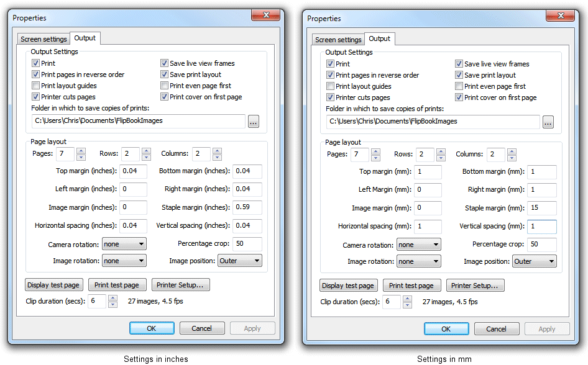This screenshot has width=588, height=365.
Task: Increase Pages value in inches dialog
Action: pyautogui.click(x=81, y=151)
